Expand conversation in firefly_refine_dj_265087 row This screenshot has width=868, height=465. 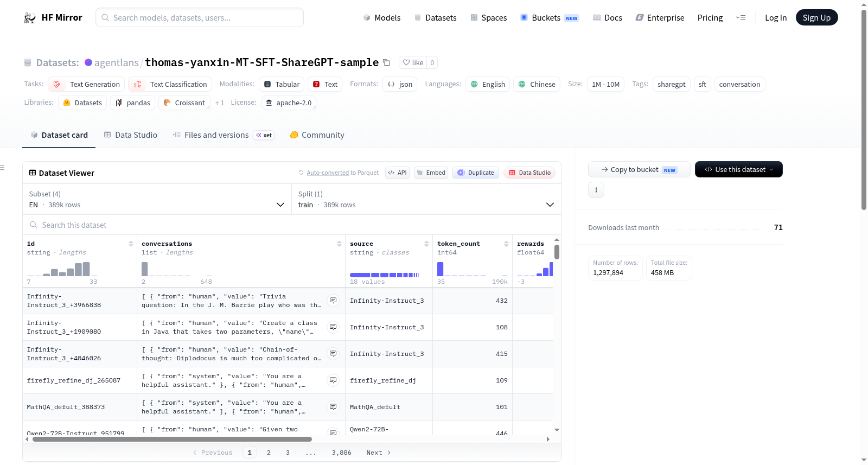[x=333, y=380]
